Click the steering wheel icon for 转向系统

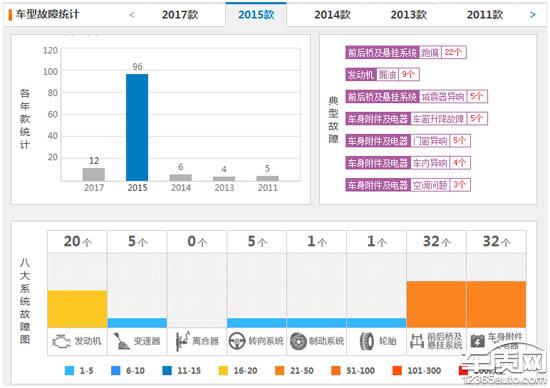click(x=237, y=341)
